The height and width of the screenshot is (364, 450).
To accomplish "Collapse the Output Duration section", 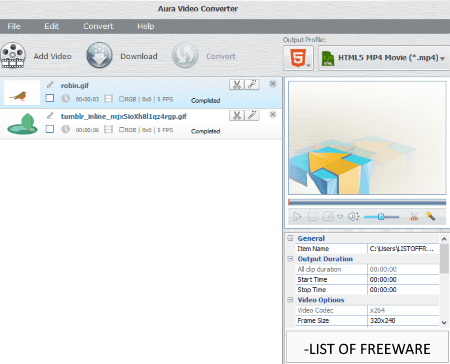I will (x=290, y=259).
